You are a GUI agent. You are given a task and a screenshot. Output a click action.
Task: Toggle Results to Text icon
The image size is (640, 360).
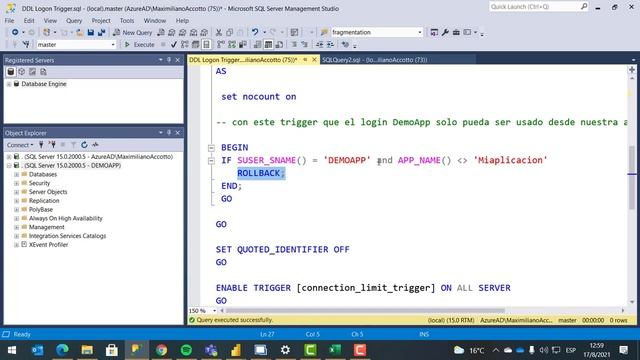[x=258, y=44]
